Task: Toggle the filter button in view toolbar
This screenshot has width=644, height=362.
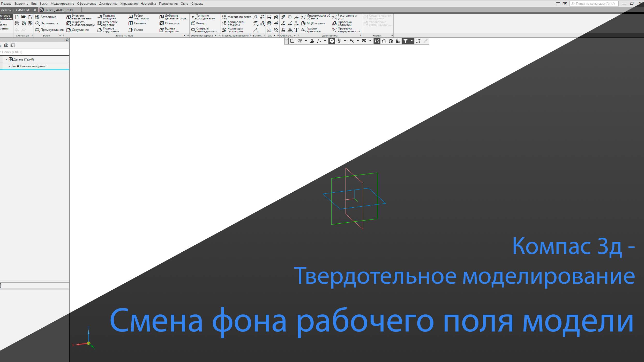Action: [x=406, y=41]
